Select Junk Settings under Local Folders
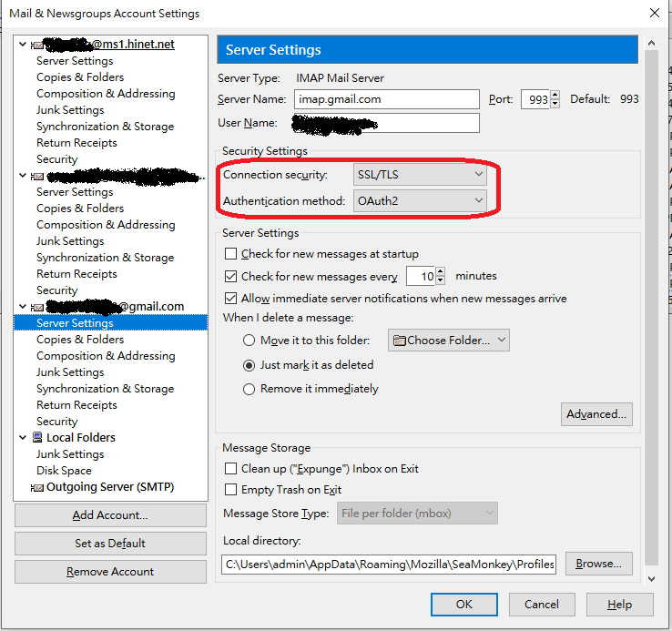Viewport: 672px width, 631px height. (x=70, y=454)
